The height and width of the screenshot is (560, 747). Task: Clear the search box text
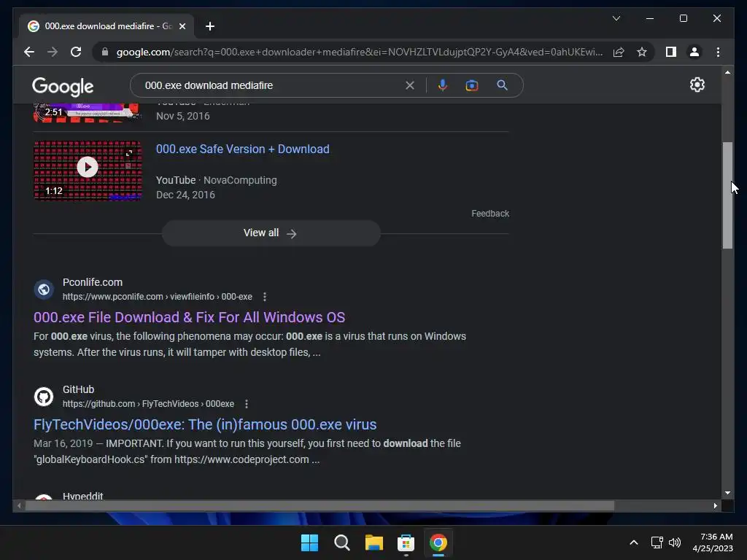pos(410,85)
